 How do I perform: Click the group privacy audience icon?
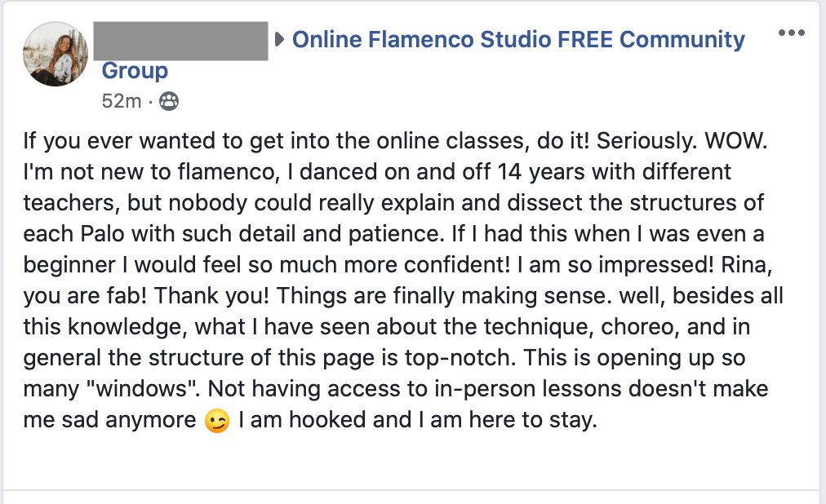click(x=169, y=102)
